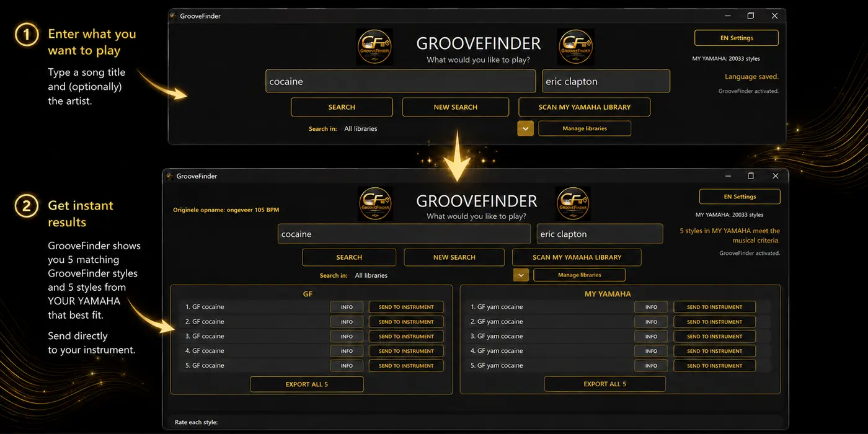Screen dimensions: 868x434
Task: Click NEW SEARCH button in upper window
Action: [455, 107]
